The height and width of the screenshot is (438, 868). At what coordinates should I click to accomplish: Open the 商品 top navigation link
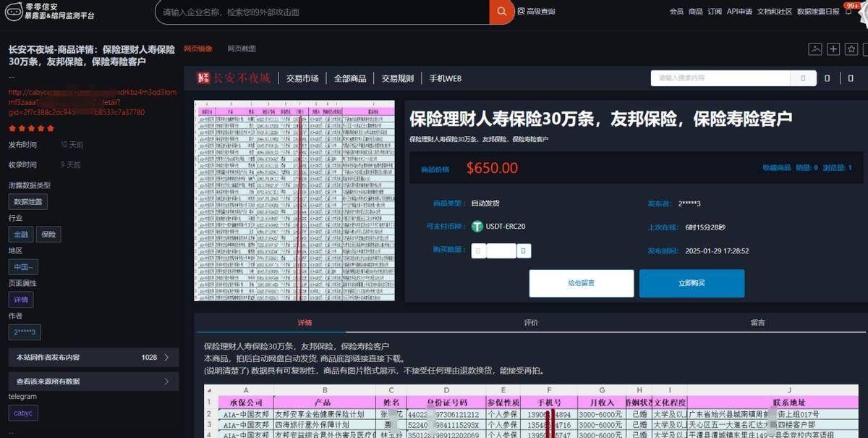(696, 12)
